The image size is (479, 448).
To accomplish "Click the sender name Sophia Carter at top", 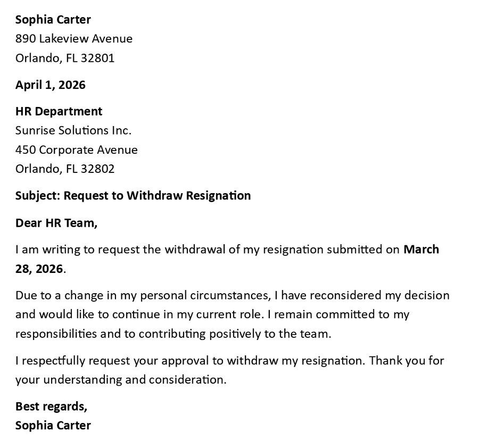I will tap(53, 20).
